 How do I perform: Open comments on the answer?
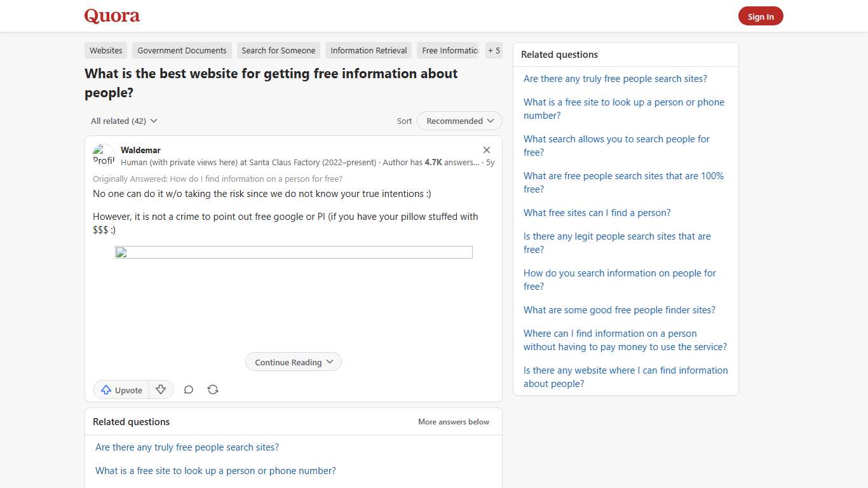[x=189, y=390]
